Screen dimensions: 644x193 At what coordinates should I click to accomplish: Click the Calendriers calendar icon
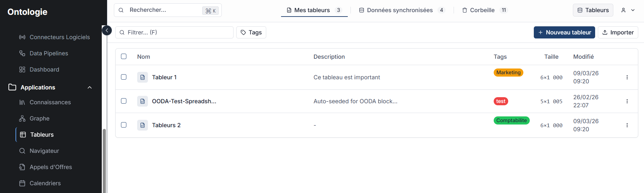point(22,183)
